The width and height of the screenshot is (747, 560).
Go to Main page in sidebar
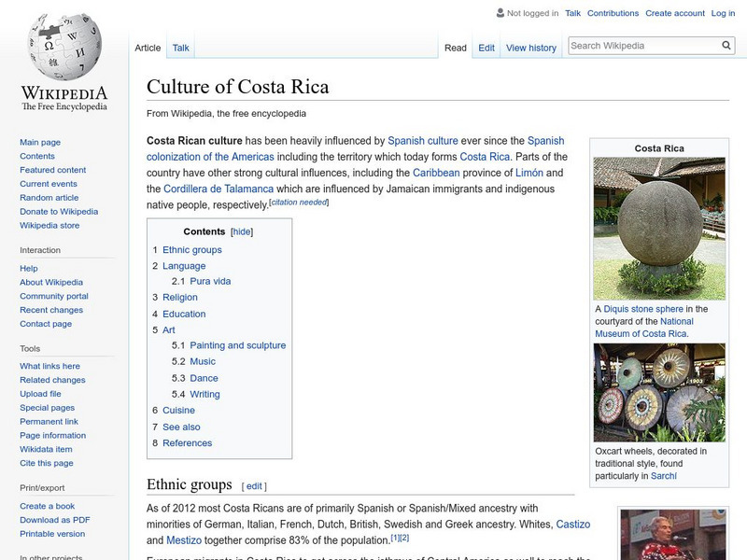click(40, 143)
